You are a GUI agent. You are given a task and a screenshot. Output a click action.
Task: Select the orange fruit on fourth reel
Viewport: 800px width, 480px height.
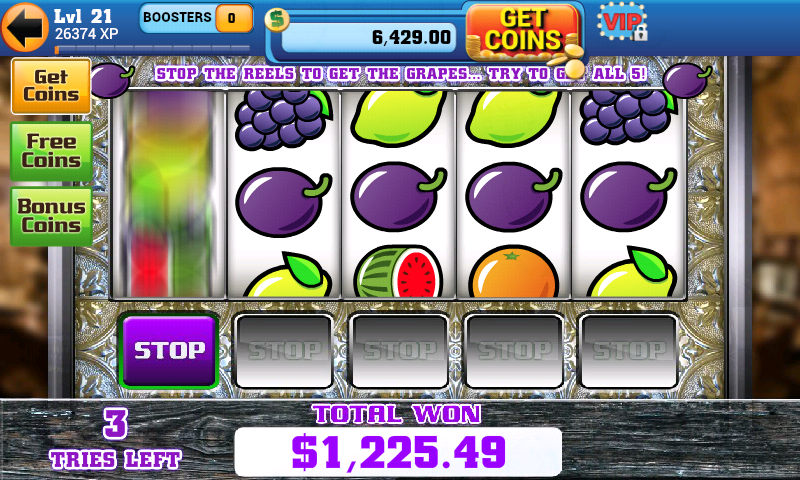[514, 272]
